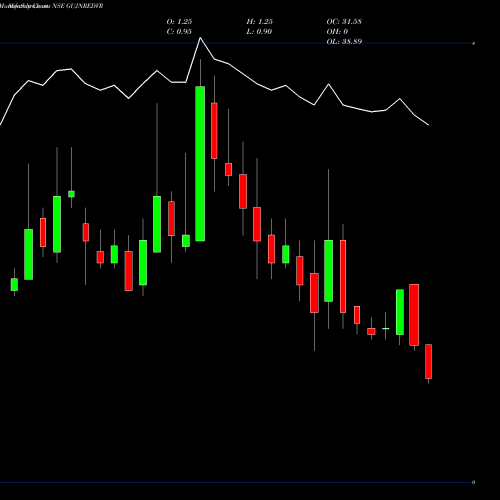Click the 'OL: 38.89' reading
The width and height of the screenshot is (500, 500).
coord(344,41)
